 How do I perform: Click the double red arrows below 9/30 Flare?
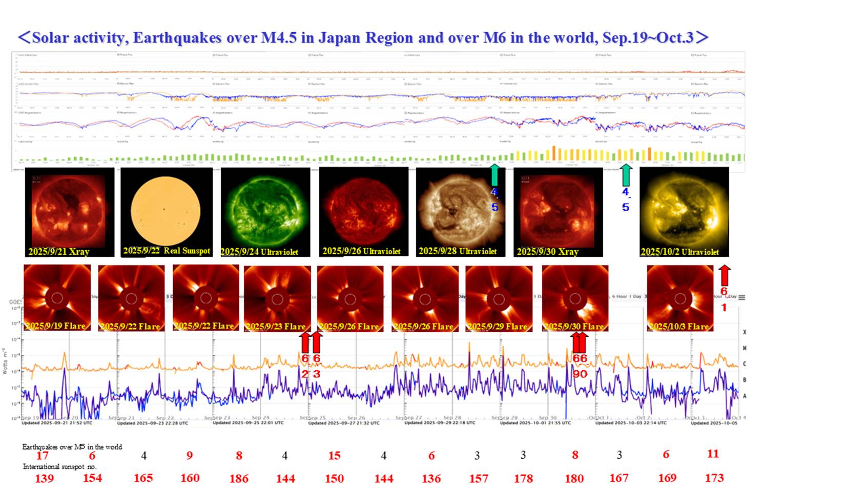[580, 342]
